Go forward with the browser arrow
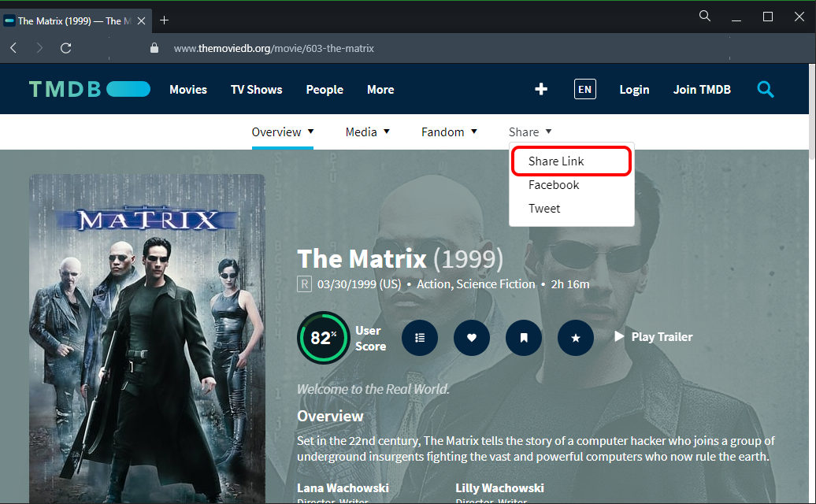816x504 pixels. click(39, 48)
